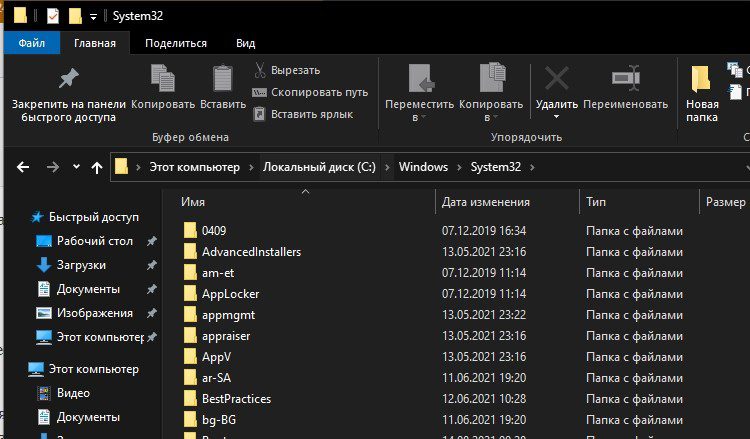Screen dimensions: 750x439
Task: Switch to the Главная tab
Action: tap(95, 43)
